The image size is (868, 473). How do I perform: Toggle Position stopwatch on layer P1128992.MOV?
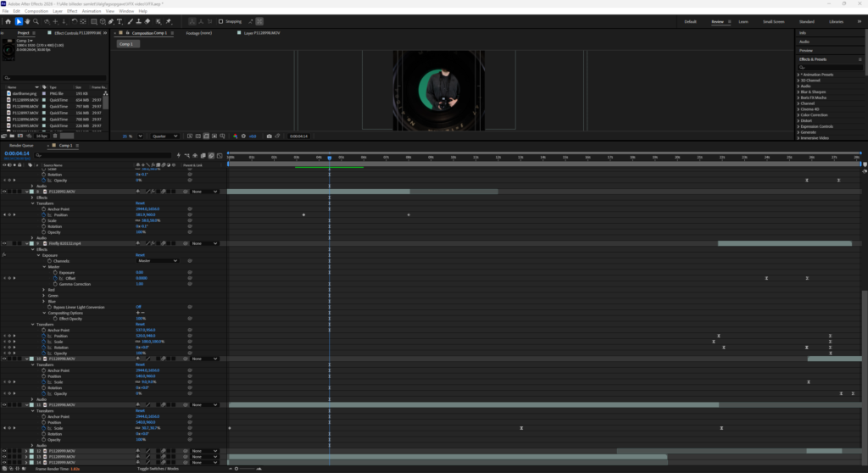pos(44,215)
